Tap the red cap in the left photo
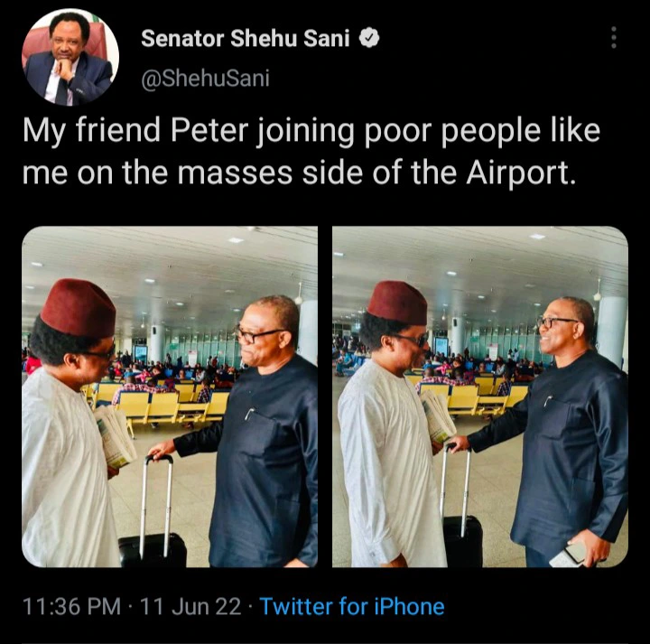Viewport: 650px width, 644px height. pos(78,308)
